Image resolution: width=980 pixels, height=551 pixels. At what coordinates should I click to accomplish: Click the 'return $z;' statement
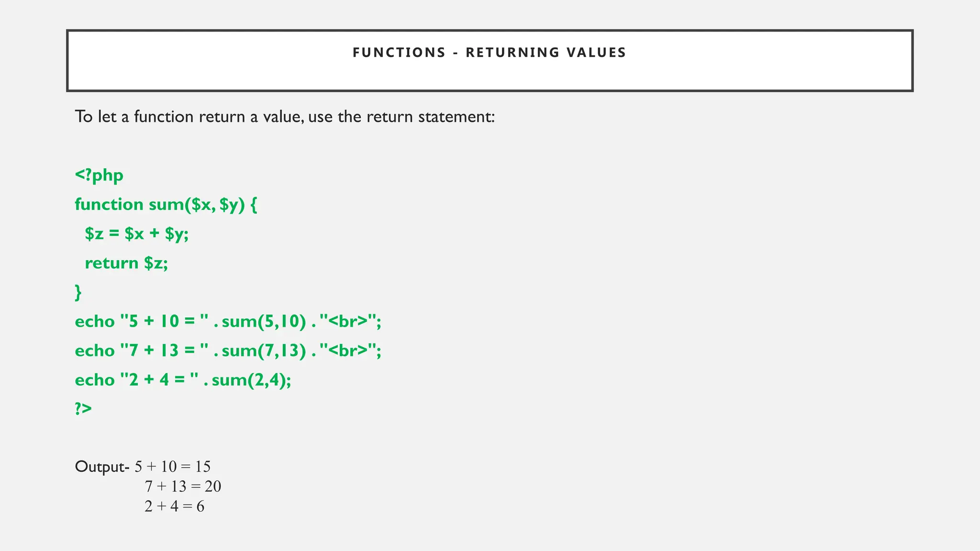126,263
